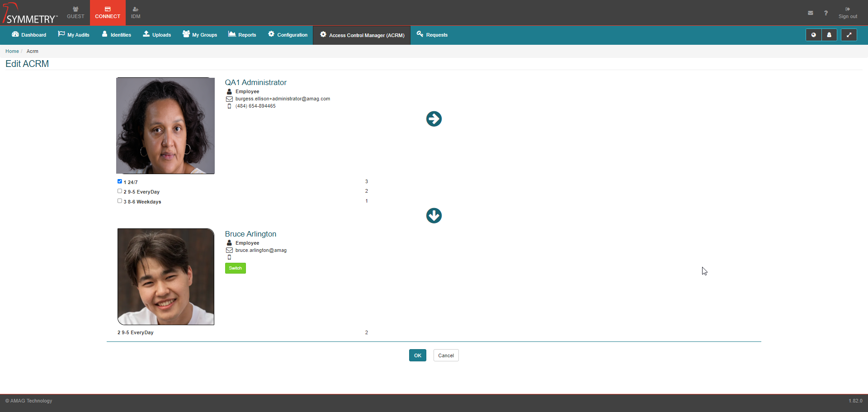Open the Identities menu
Viewport: 868px width, 412px height.
point(116,35)
